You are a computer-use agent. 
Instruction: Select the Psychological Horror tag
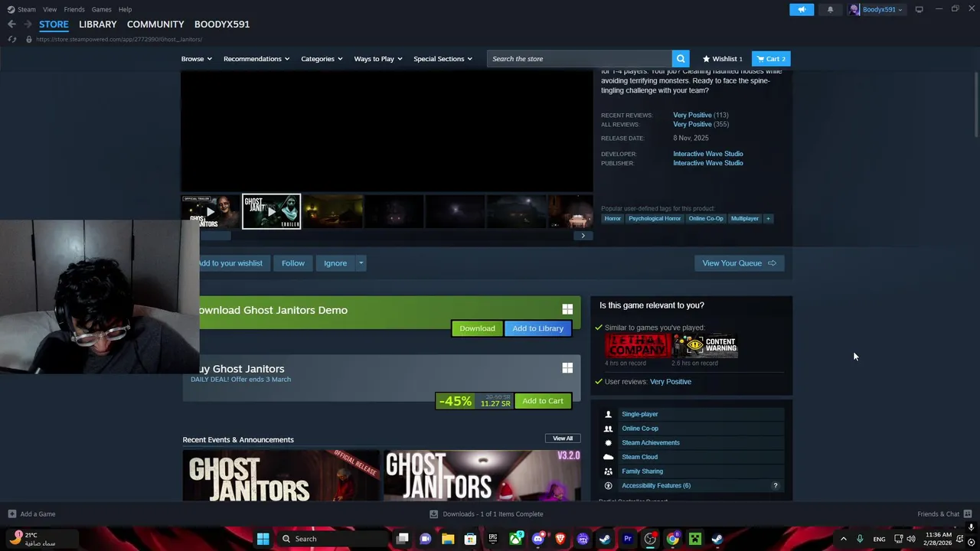click(x=655, y=219)
